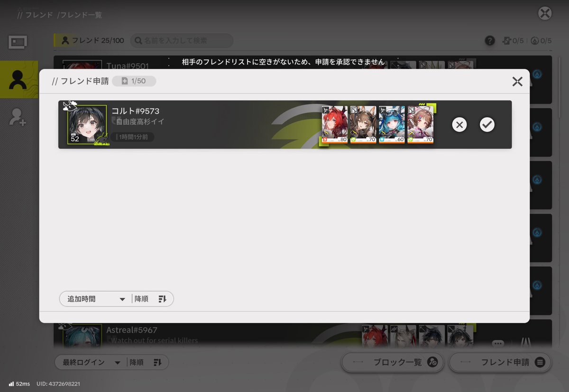This screenshot has height=392, width=569.
Task: Open the 最終ログイン sort dropdown
Action: (91, 362)
